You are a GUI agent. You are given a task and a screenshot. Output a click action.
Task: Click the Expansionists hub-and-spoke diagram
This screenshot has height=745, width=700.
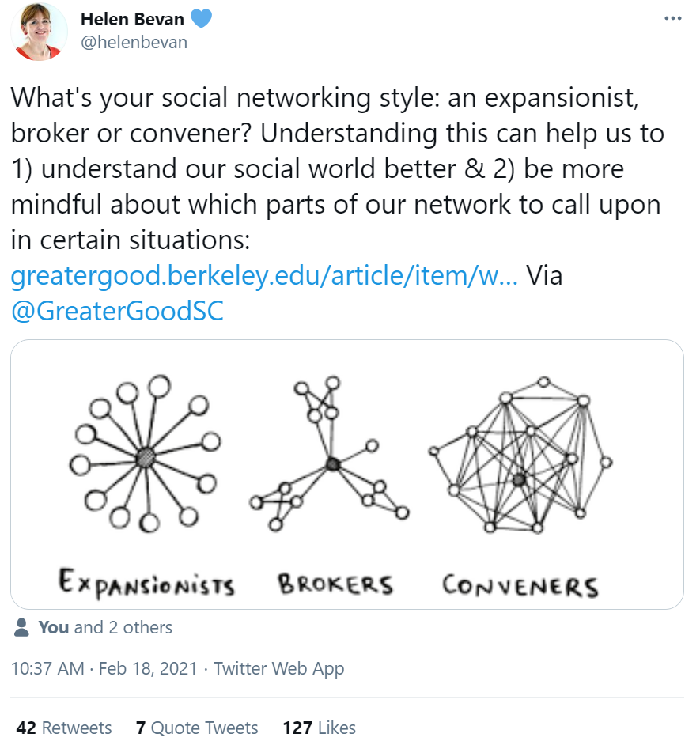[x=146, y=455]
